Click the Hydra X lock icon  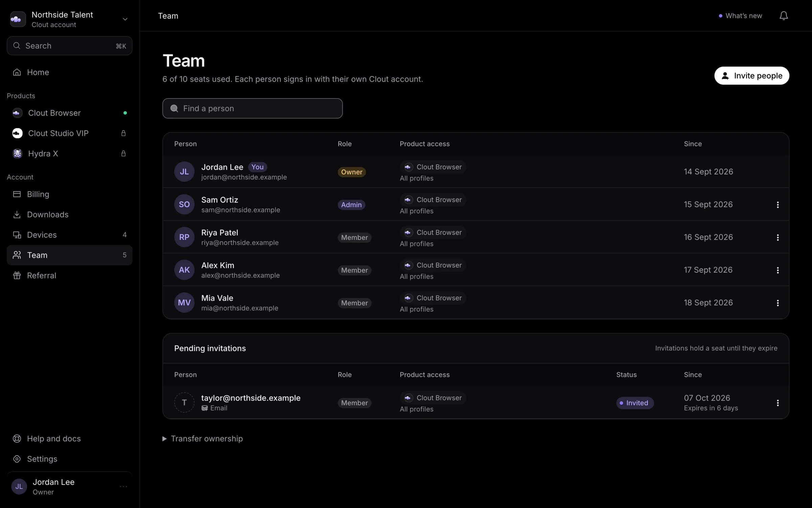point(123,153)
